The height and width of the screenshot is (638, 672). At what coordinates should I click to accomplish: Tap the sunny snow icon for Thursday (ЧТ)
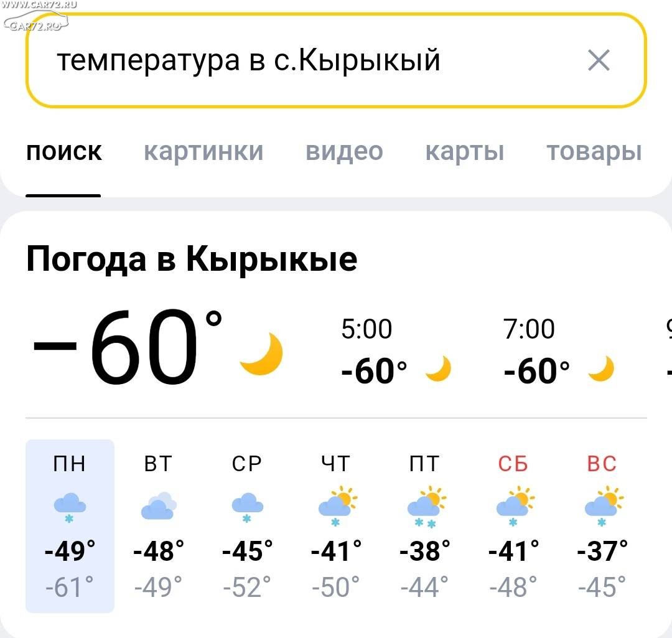338,506
